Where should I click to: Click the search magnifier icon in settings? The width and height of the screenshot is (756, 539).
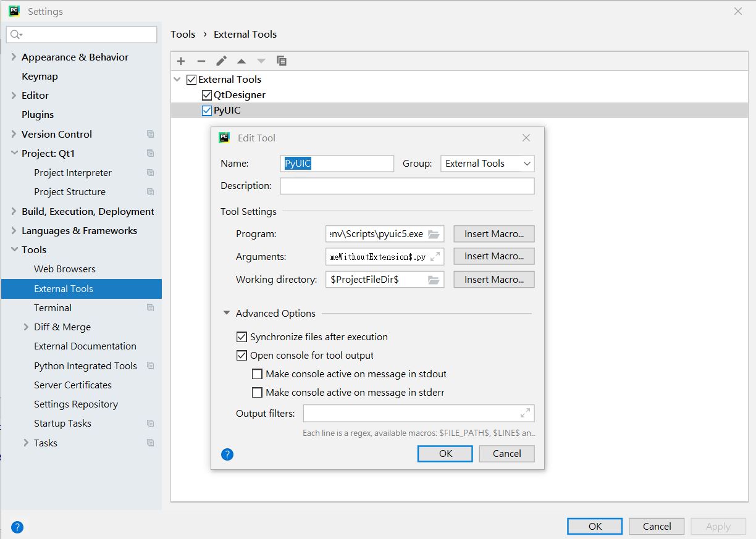(16, 35)
